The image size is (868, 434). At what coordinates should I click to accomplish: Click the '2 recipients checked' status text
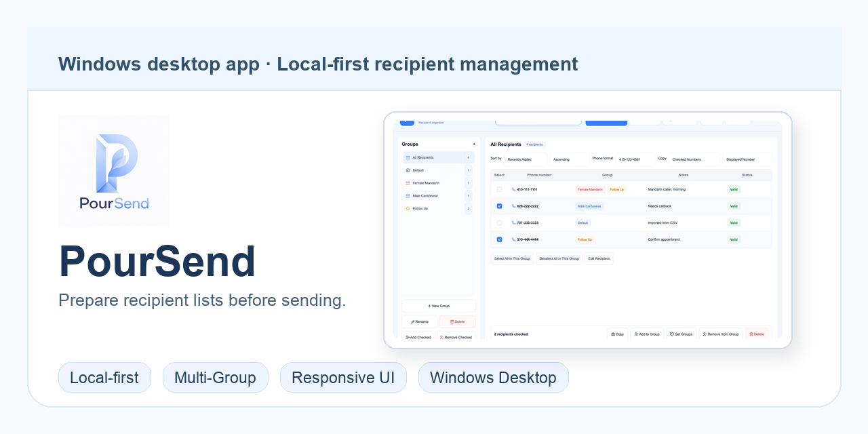[x=511, y=334]
